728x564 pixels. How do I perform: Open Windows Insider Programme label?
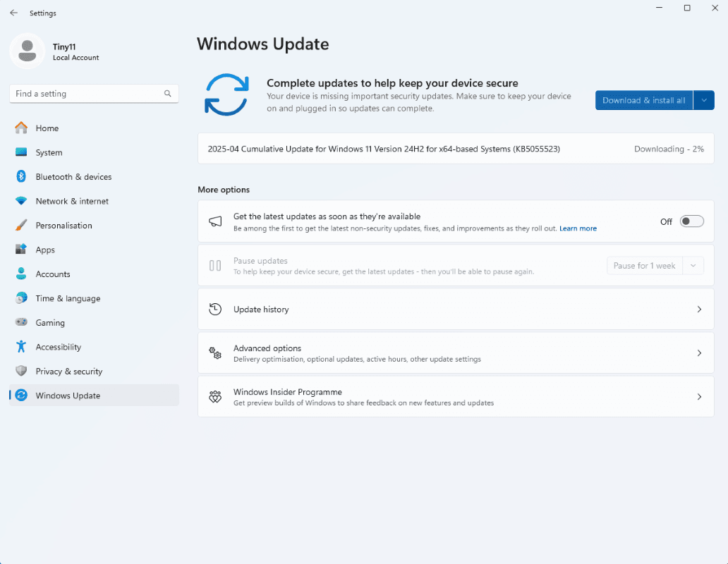point(287,392)
